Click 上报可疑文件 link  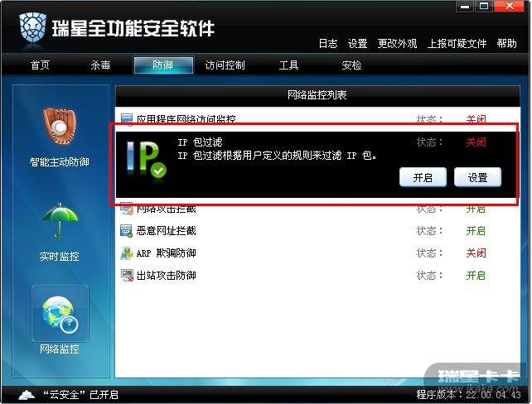point(457,44)
